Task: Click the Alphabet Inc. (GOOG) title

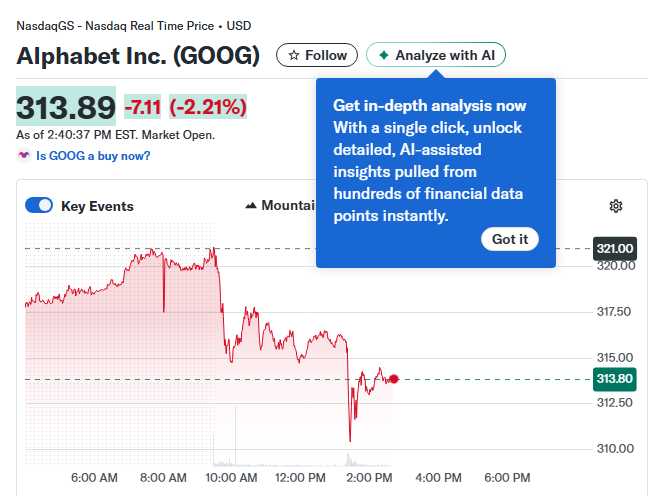Action: click(x=138, y=56)
